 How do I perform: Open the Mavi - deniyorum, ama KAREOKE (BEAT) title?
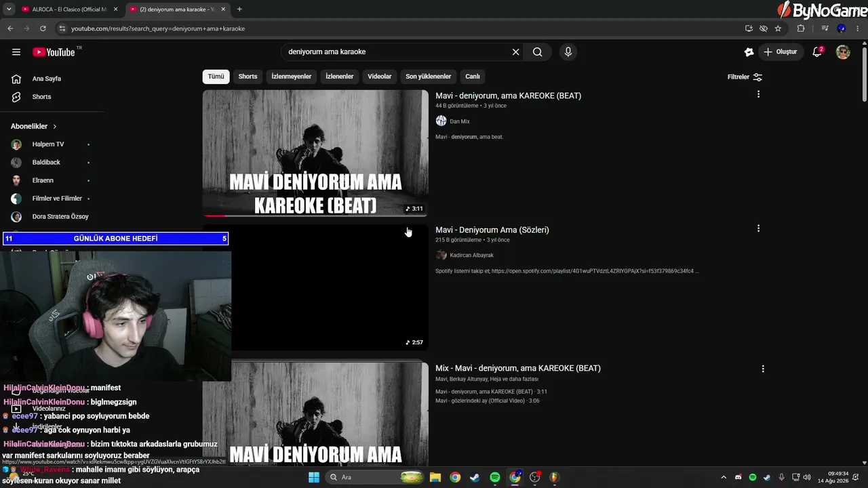(x=508, y=96)
